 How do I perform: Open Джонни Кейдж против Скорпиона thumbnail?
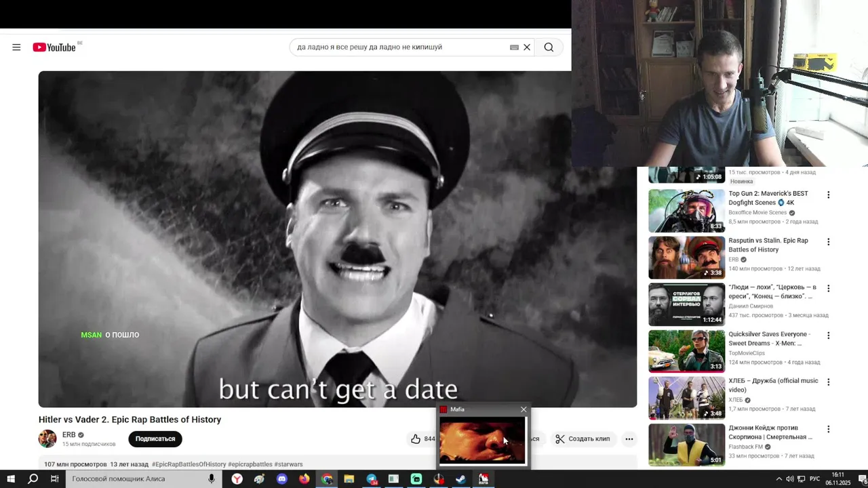[x=686, y=445]
